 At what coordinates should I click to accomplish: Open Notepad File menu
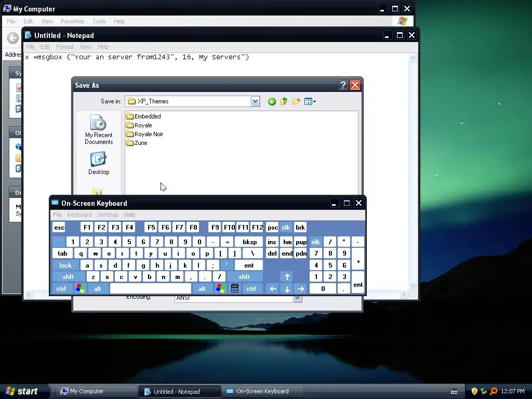click(x=30, y=47)
